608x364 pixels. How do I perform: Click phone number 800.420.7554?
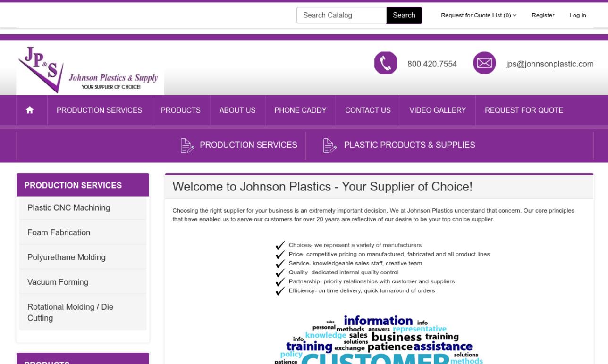[432, 64]
